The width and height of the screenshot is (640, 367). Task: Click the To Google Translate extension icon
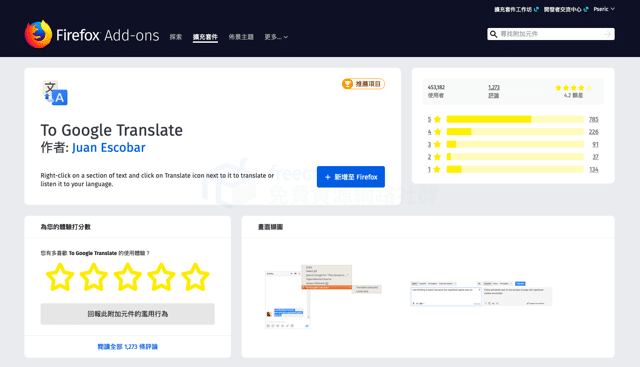(x=55, y=93)
